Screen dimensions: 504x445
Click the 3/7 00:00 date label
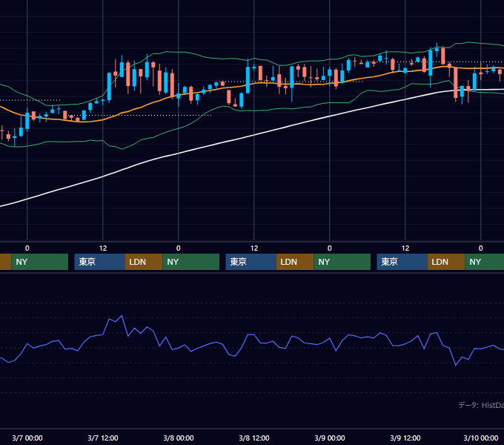[x=27, y=438]
